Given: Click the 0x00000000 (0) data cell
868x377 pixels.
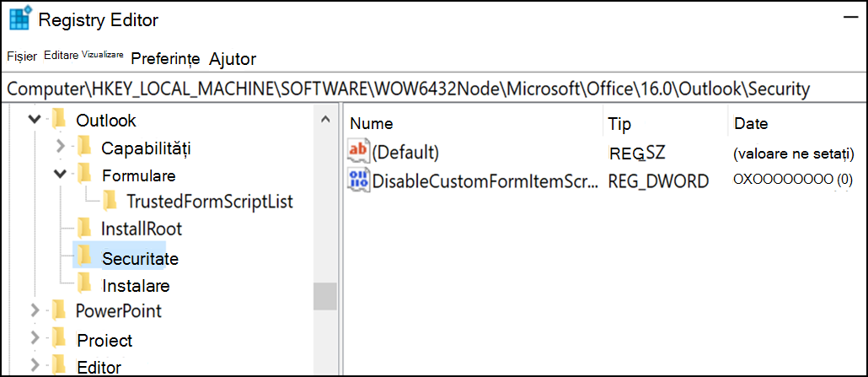Looking at the screenshot, I should (793, 180).
